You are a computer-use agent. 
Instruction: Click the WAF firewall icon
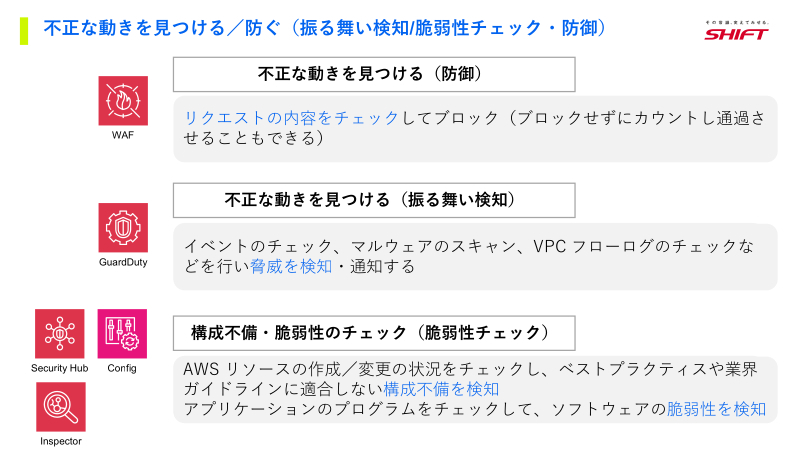click(x=123, y=101)
